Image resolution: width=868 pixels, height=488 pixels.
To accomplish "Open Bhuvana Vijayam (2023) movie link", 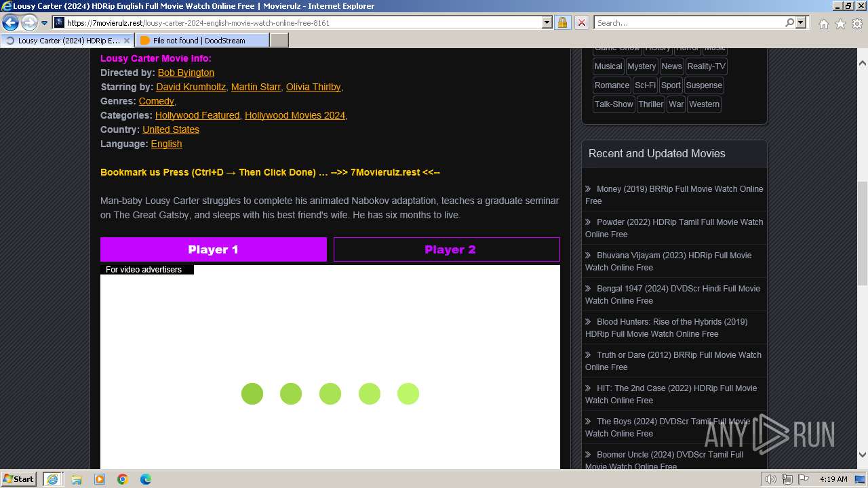I will click(669, 262).
